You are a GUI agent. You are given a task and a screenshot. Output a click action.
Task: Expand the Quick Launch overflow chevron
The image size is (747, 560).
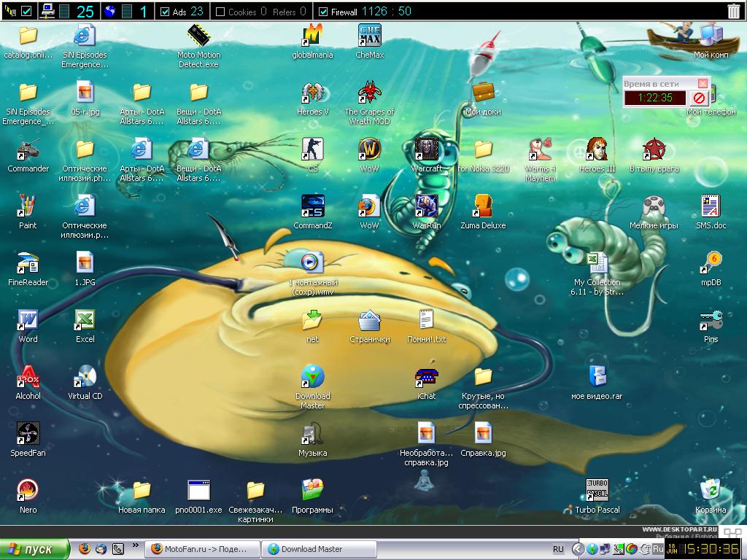click(135, 545)
